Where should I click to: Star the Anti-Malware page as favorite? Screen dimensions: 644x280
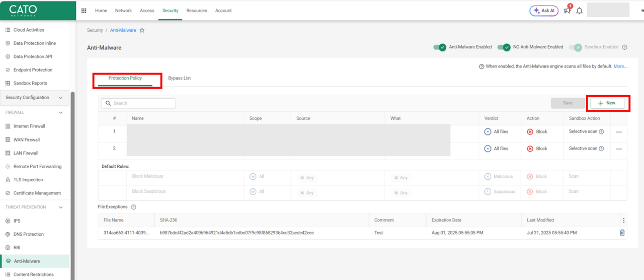point(142,31)
